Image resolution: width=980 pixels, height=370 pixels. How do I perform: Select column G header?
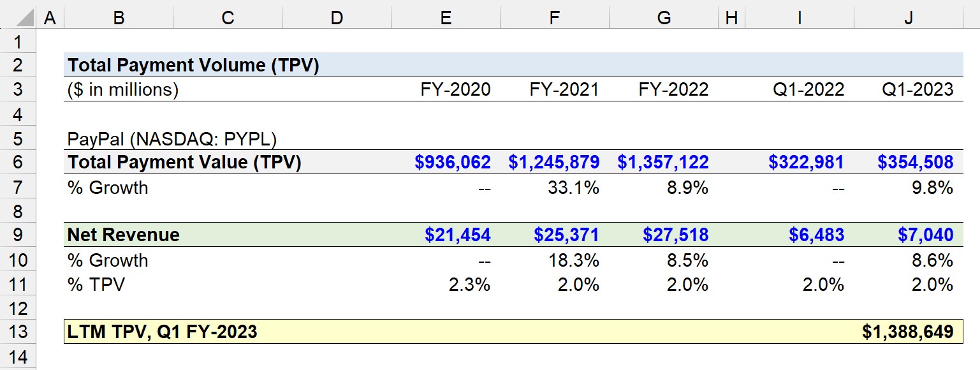tap(664, 18)
